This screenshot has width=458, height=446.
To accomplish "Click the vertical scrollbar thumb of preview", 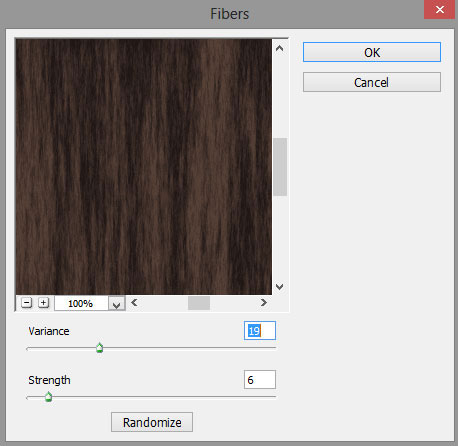I will click(280, 167).
